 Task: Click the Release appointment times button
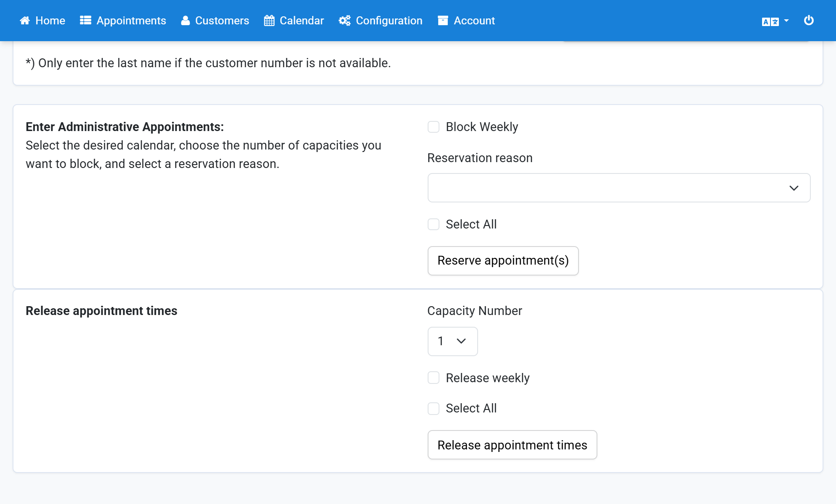click(512, 445)
